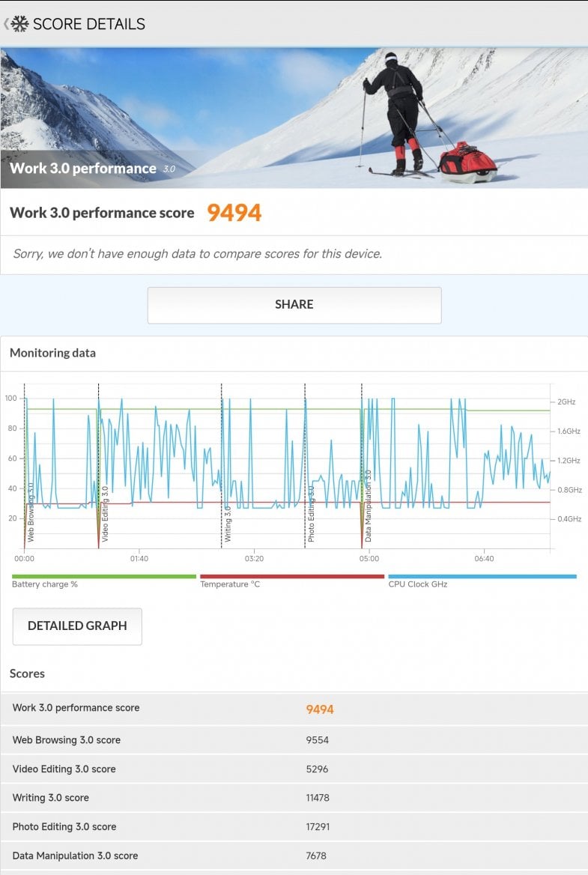Select the CPU Clock GHz legend bar
This screenshot has width=588, height=875.
(x=482, y=577)
